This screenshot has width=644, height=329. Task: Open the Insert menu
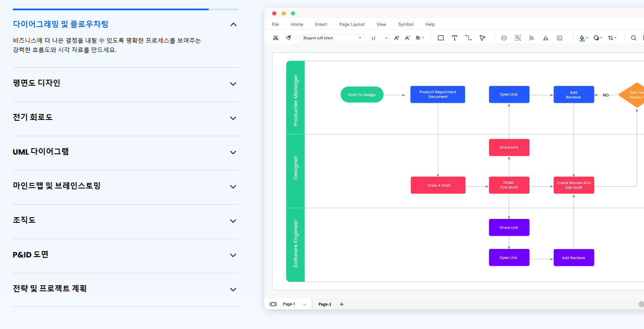(x=321, y=24)
